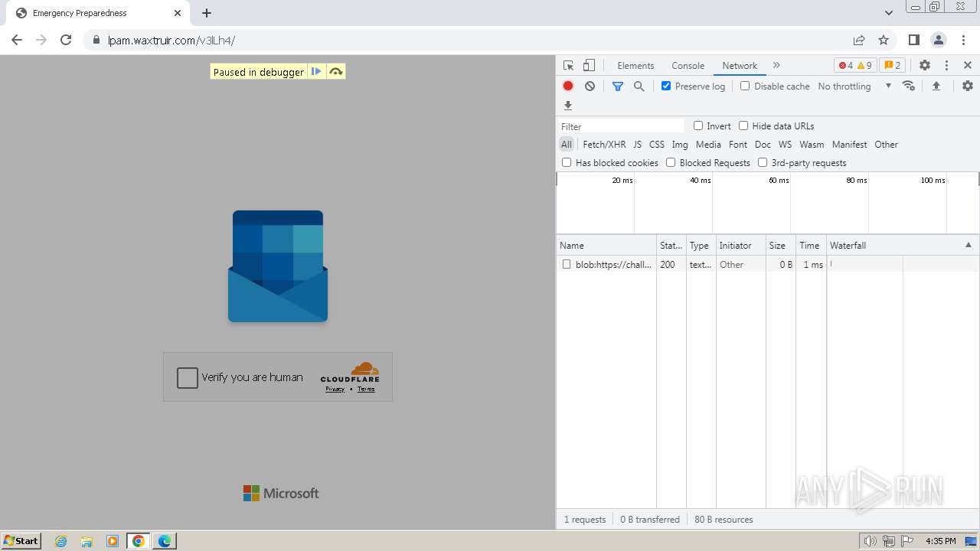Viewport: 980px width, 551px height.
Task: Open the Windows Start menu
Action: 21,540
